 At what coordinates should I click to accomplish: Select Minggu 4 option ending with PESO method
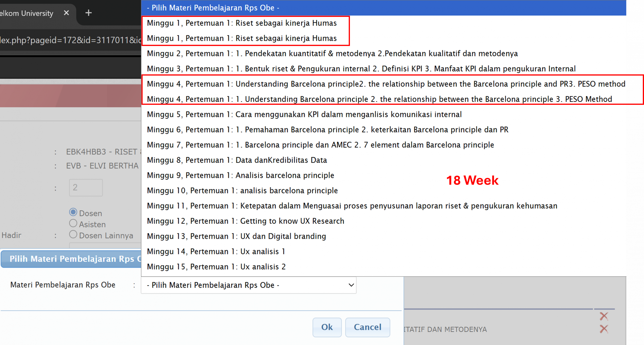[384, 84]
